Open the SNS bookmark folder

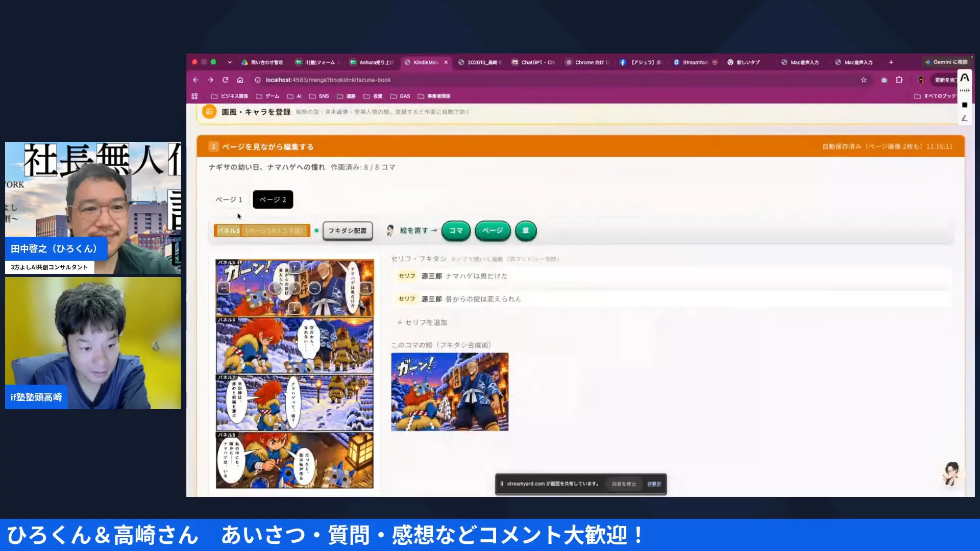pyautogui.click(x=319, y=96)
